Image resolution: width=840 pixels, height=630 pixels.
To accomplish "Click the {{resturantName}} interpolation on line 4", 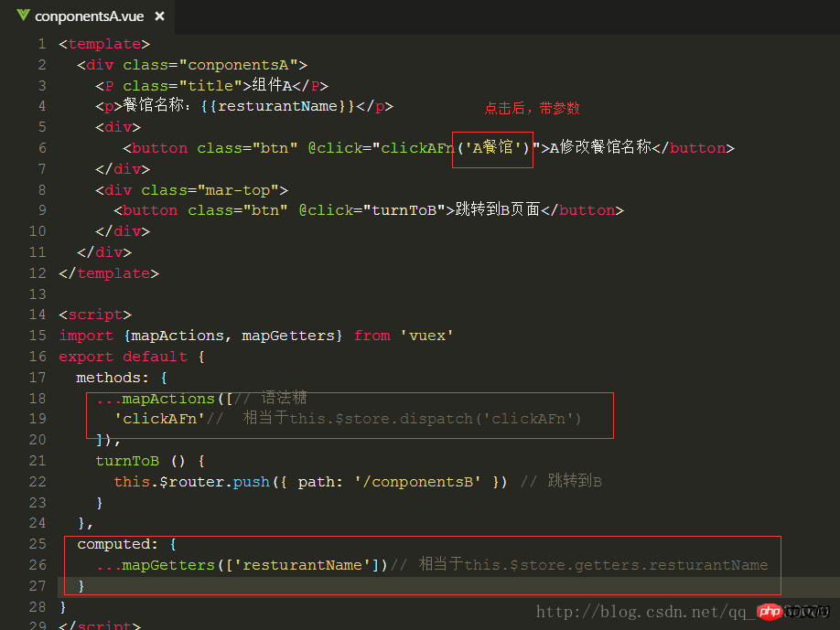I will click(278, 106).
